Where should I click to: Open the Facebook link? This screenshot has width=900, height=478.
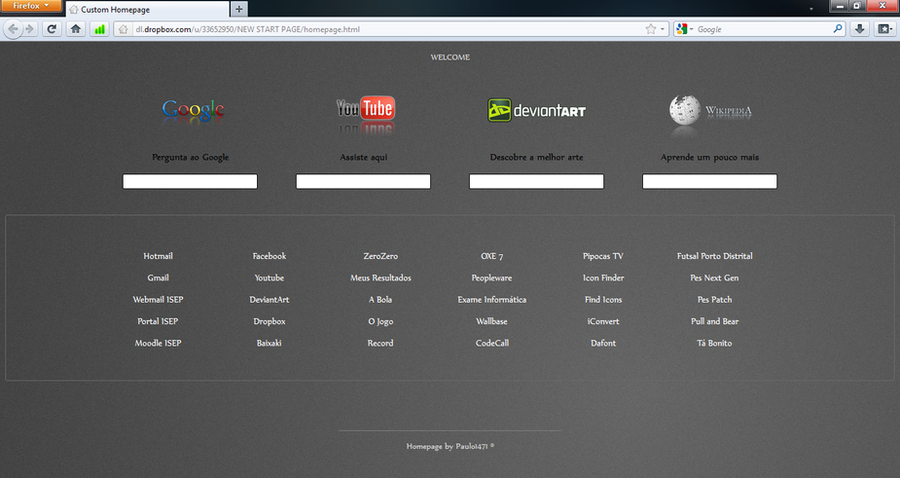269,256
